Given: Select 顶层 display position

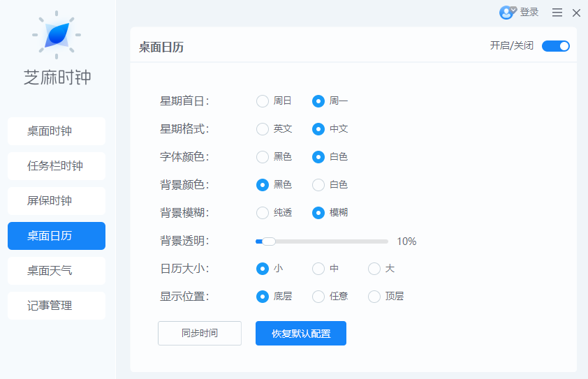Looking at the screenshot, I should [374, 297].
